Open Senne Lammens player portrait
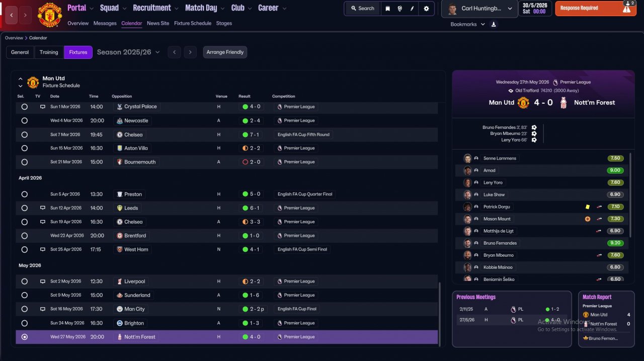Viewport: 644px width, 361px height. coord(467,158)
